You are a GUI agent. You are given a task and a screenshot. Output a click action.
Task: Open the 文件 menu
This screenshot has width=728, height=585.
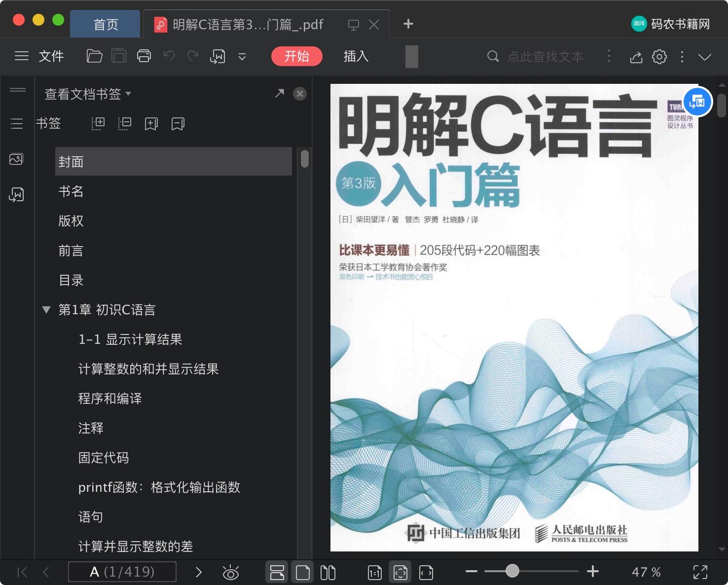pyautogui.click(x=51, y=56)
